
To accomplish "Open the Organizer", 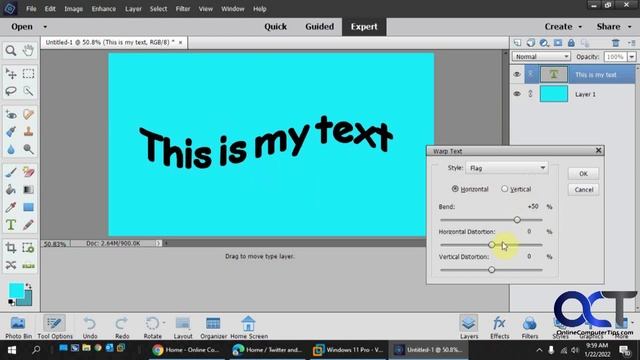I will click(x=213, y=327).
